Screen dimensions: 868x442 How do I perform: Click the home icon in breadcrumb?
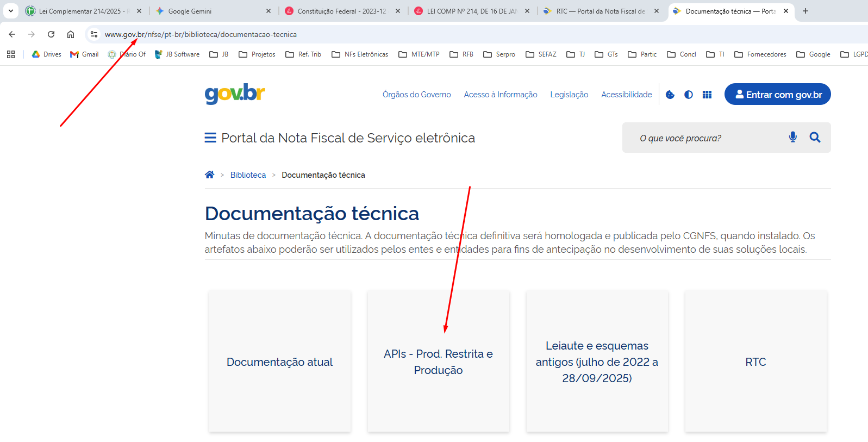click(209, 175)
